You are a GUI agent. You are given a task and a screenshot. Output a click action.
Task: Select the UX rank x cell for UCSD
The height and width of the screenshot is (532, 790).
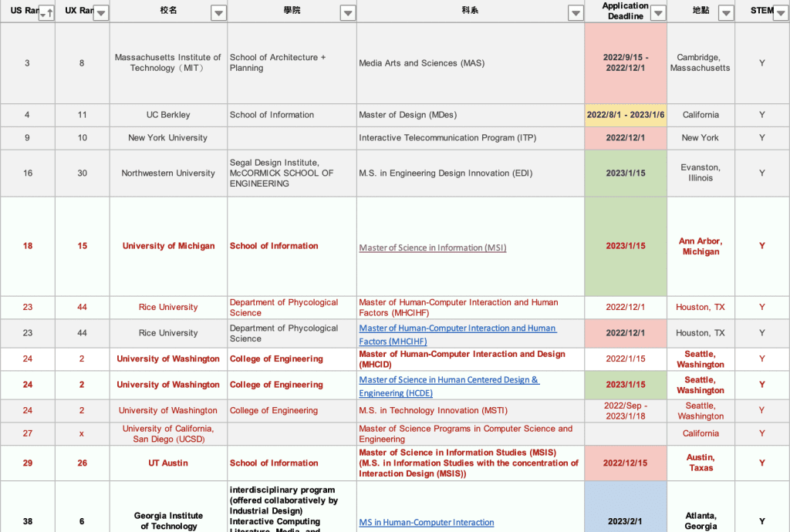[x=82, y=434]
